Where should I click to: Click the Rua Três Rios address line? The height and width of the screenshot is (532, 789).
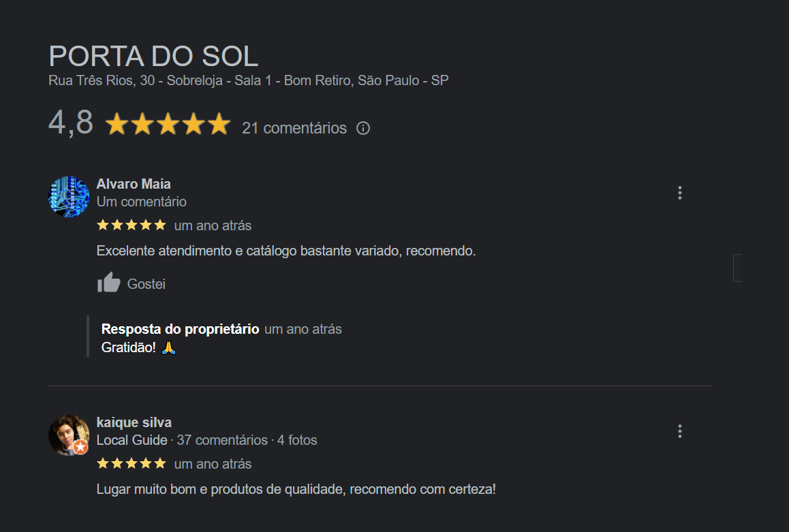point(248,80)
